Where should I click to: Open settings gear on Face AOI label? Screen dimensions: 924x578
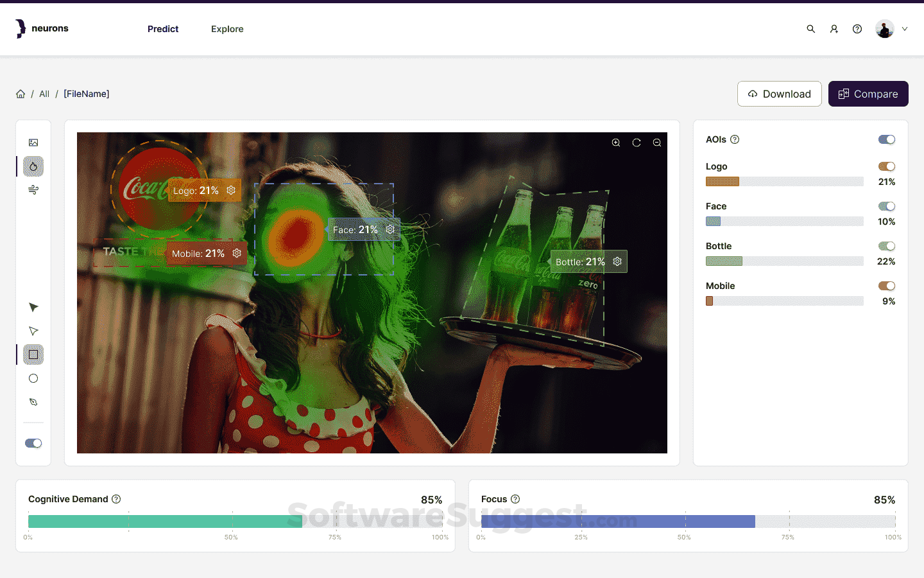[x=390, y=229]
